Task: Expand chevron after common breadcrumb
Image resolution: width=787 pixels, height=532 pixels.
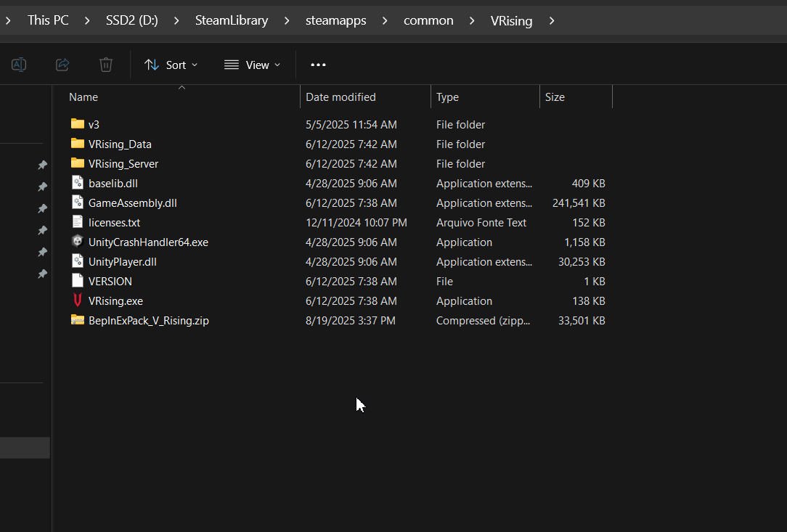Action: [x=472, y=20]
